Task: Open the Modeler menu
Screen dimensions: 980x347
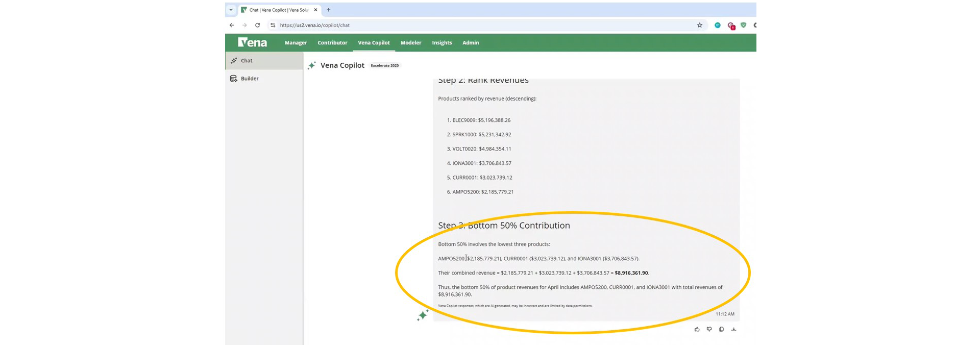Action: tap(411, 43)
